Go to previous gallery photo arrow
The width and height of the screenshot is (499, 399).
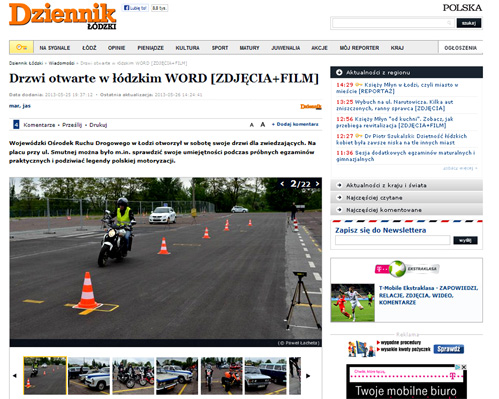[x=282, y=184]
